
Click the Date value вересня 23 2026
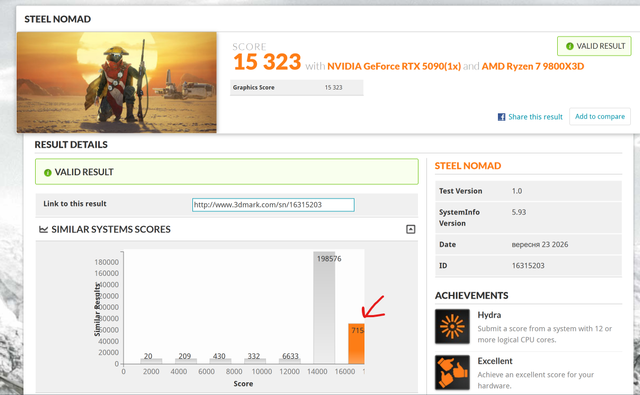tap(540, 244)
